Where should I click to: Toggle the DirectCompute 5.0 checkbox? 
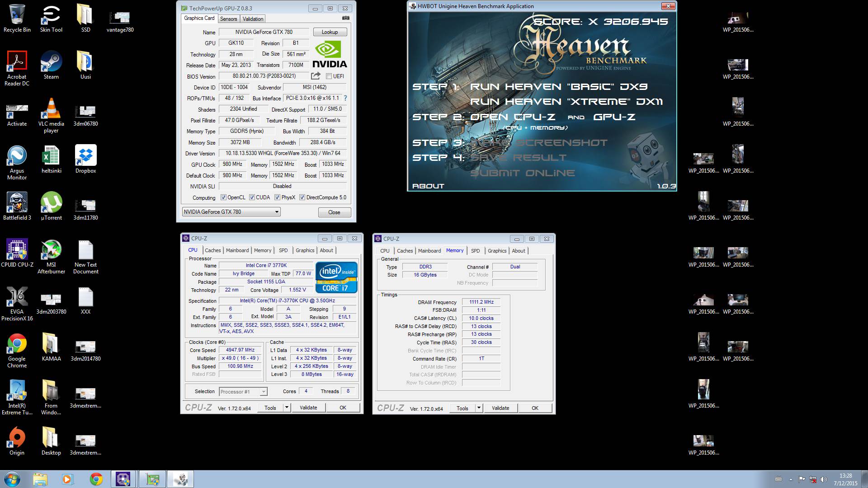point(302,197)
